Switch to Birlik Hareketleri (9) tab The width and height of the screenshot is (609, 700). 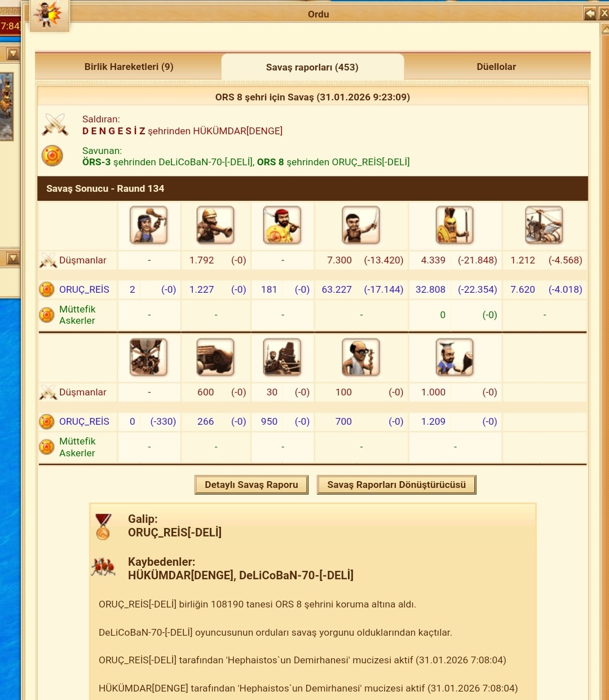[129, 67]
